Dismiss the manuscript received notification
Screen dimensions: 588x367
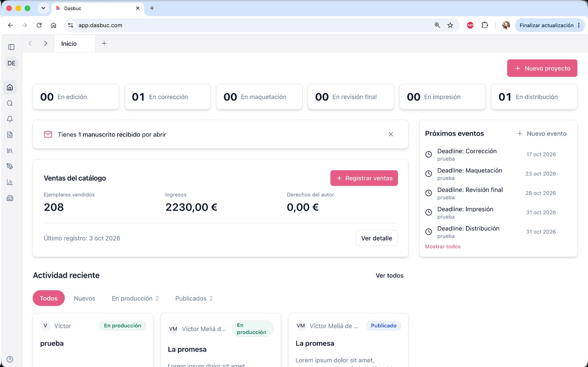point(391,134)
